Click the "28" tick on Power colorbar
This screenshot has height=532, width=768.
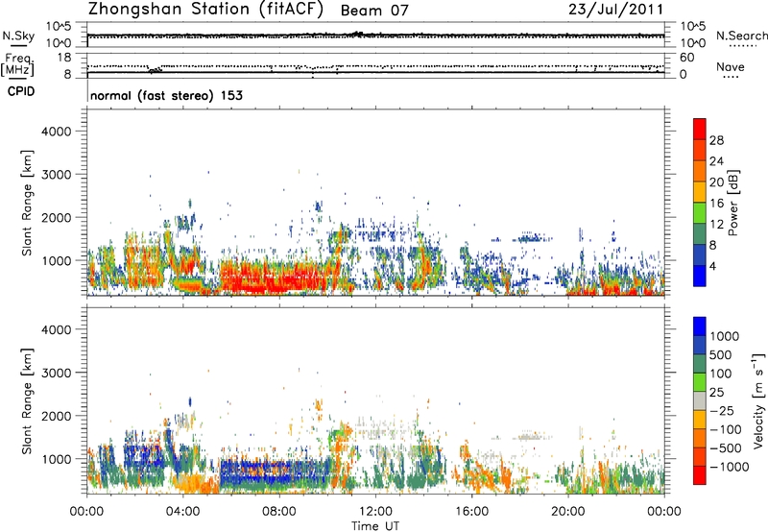point(716,140)
